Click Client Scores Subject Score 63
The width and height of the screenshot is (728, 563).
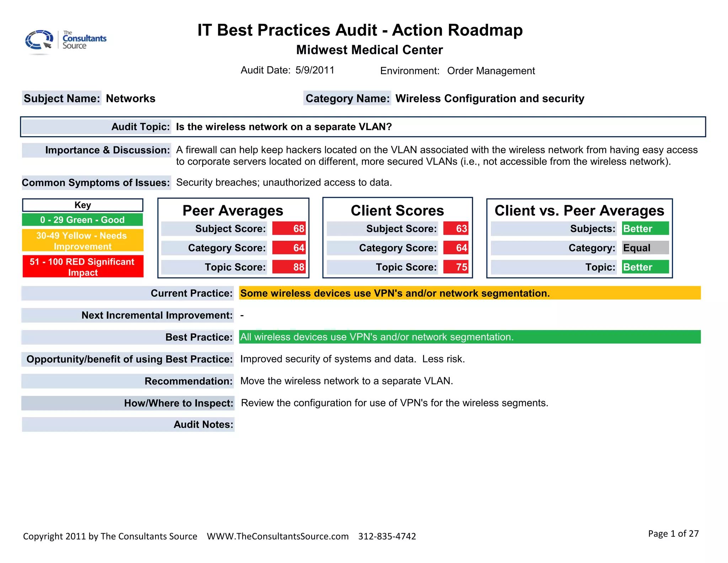click(x=456, y=229)
